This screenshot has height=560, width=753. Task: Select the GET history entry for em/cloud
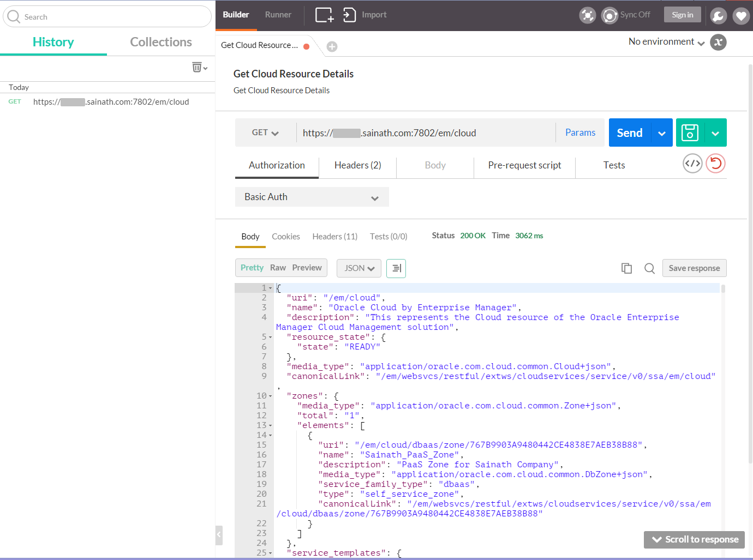(x=107, y=102)
